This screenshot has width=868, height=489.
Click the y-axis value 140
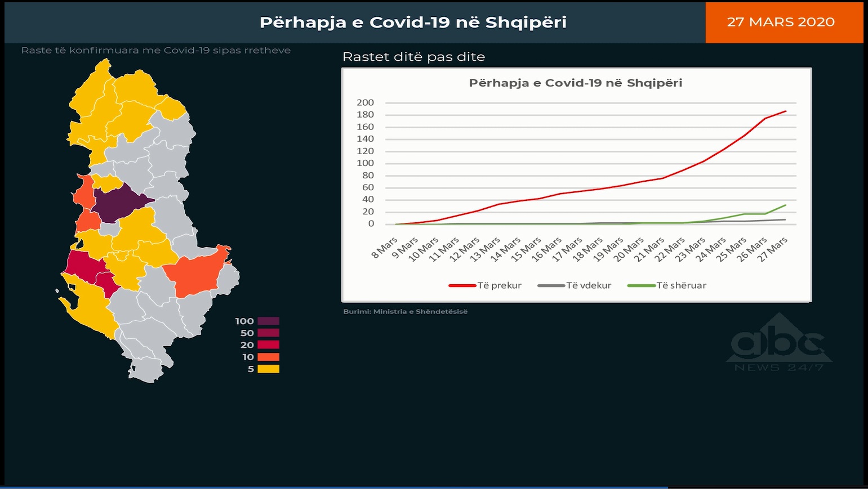tap(365, 139)
